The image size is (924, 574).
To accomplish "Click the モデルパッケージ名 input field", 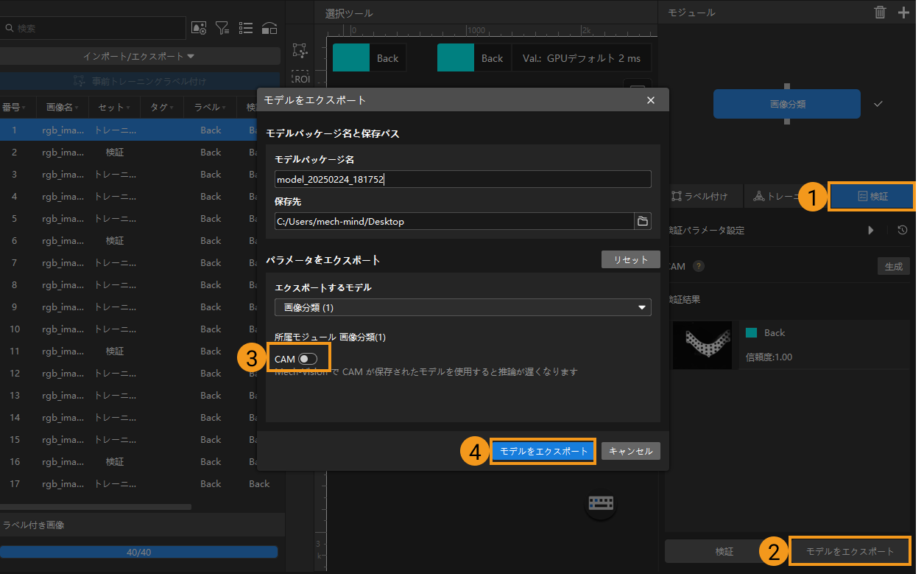I will coord(462,179).
